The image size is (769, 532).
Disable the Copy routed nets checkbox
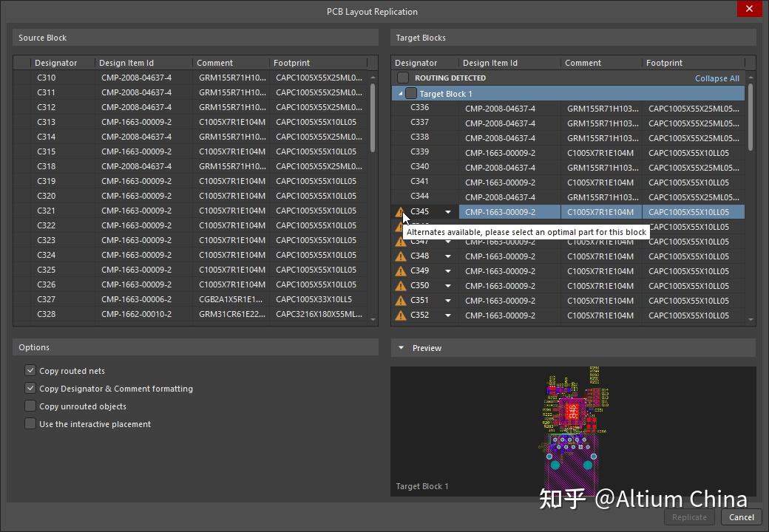30,370
